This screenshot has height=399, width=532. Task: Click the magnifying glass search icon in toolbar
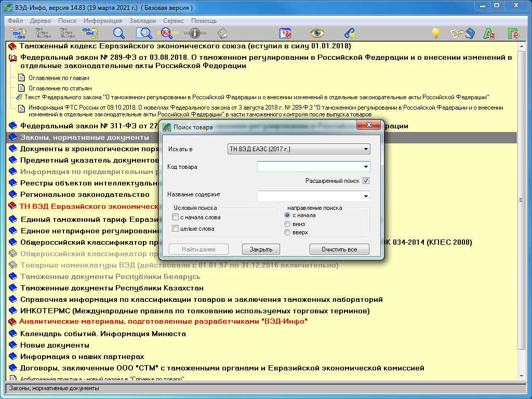coord(119,33)
